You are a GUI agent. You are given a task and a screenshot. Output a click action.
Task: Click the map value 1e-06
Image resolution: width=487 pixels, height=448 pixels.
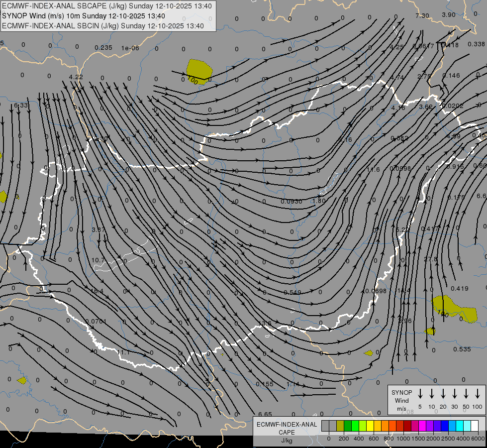coord(130,48)
